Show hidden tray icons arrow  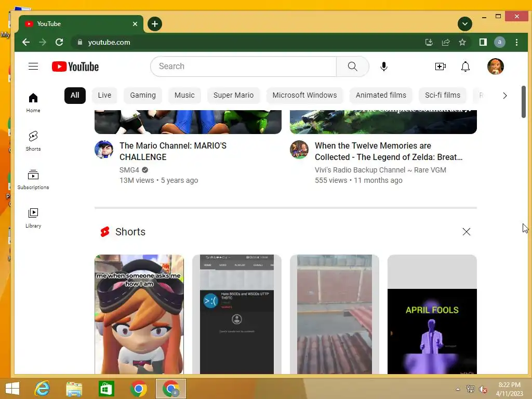tap(458, 390)
